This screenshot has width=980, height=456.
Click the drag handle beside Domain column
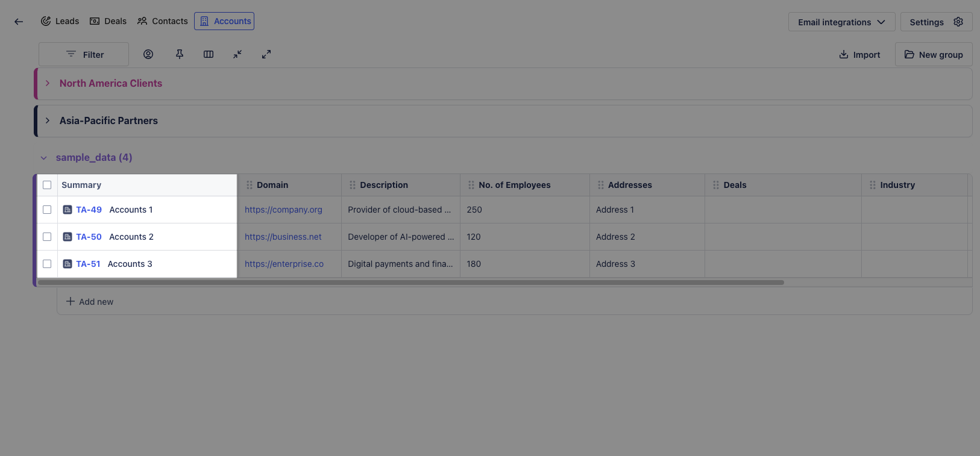click(x=250, y=185)
